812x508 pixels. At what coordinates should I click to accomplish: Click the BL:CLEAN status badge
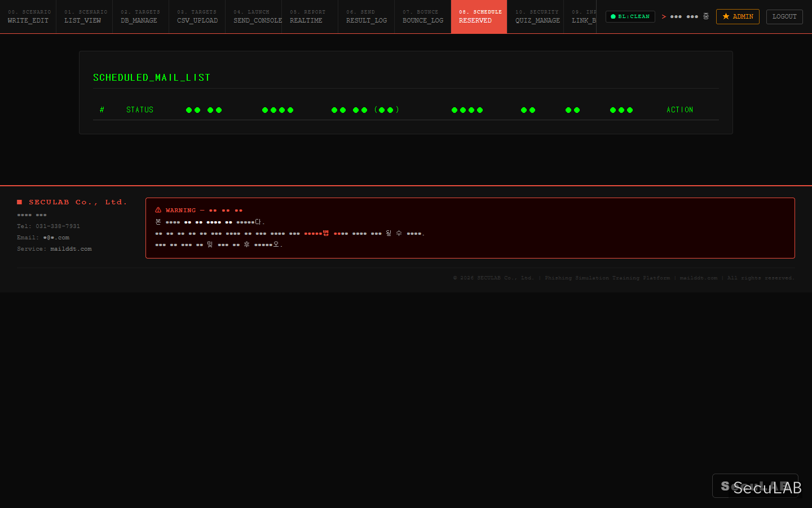(630, 16)
